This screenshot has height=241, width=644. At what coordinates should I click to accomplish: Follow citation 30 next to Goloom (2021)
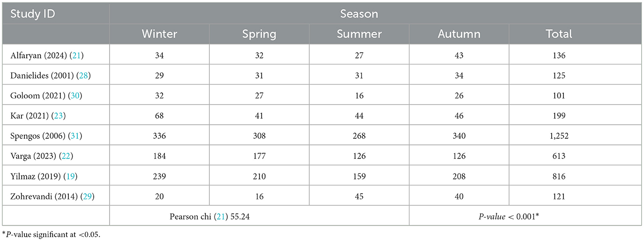72,96
